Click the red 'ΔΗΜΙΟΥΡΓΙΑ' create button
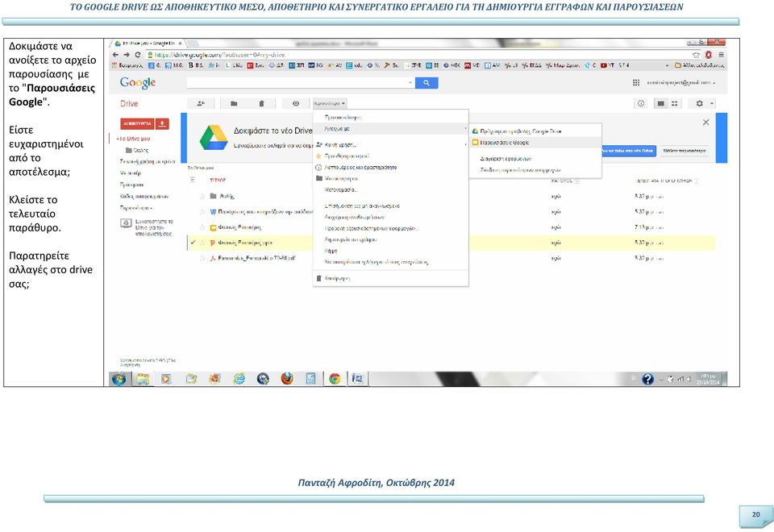 coord(137,123)
